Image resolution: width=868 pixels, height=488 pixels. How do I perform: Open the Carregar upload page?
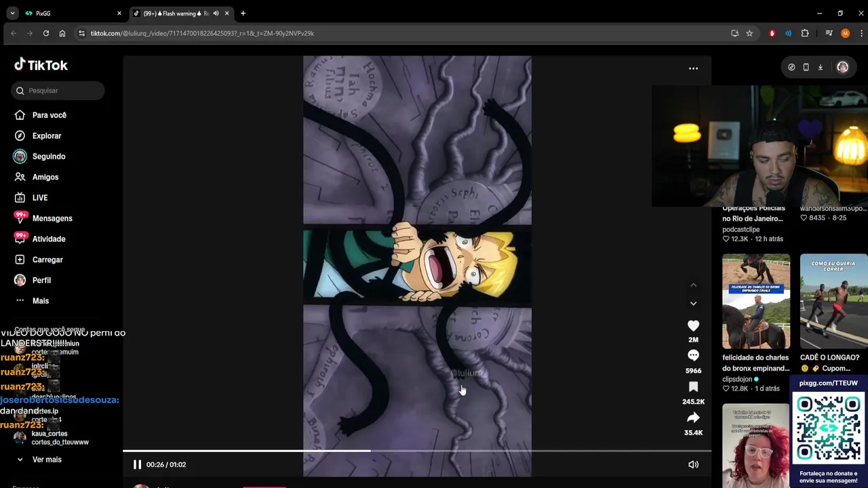click(39, 260)
